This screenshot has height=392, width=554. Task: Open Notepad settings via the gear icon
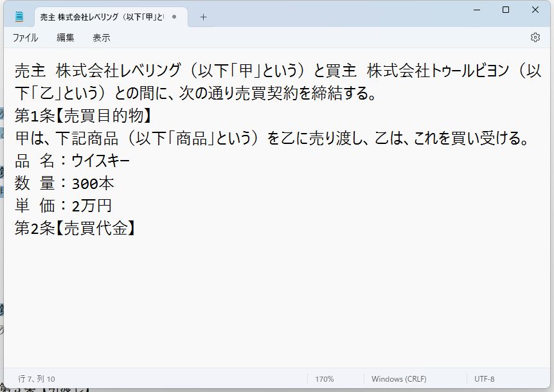coord(535,38)
